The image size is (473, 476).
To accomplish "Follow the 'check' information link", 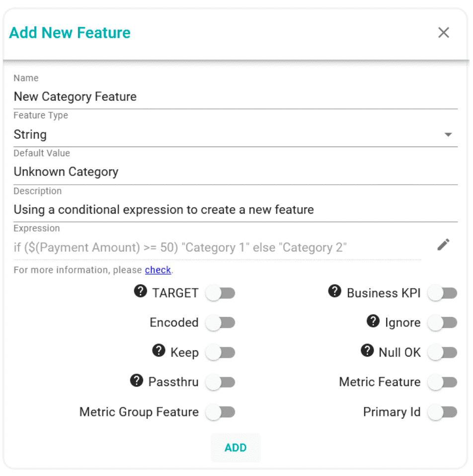I will pyautogui.click(x=158, y=270).
